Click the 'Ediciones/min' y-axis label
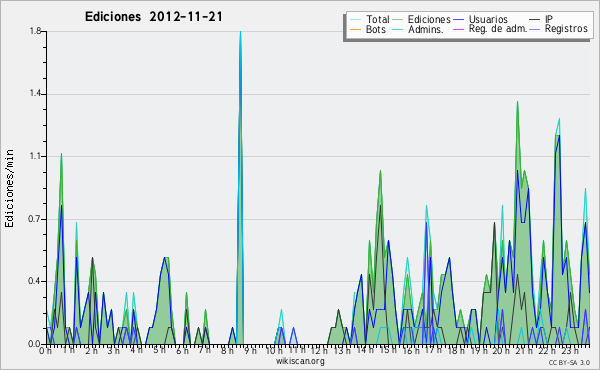Screen dimensions: 600x370 tap(9, 188)
